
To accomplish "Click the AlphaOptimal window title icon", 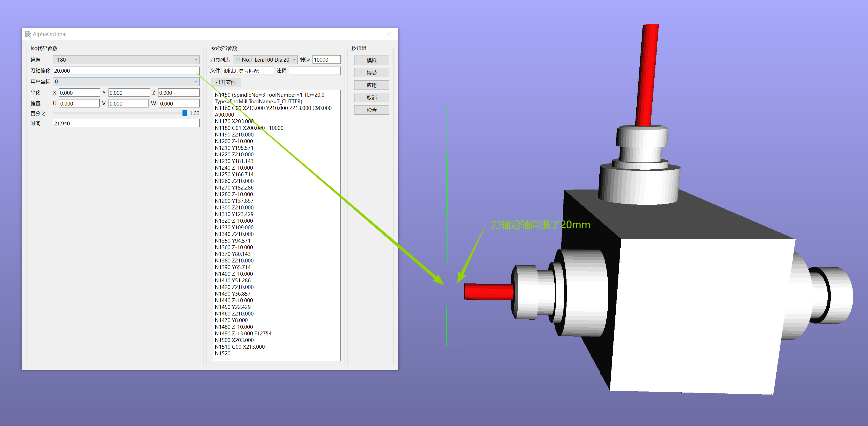I will [x=28, y=34].
